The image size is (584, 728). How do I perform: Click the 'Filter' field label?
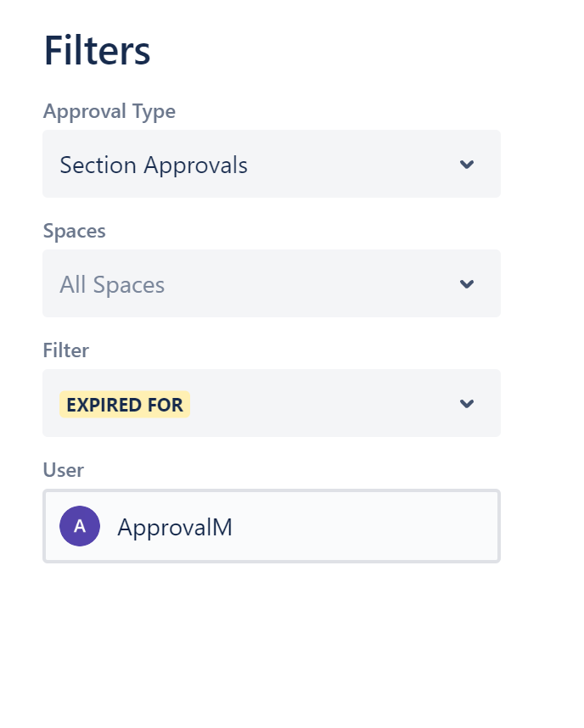[65, 350]
